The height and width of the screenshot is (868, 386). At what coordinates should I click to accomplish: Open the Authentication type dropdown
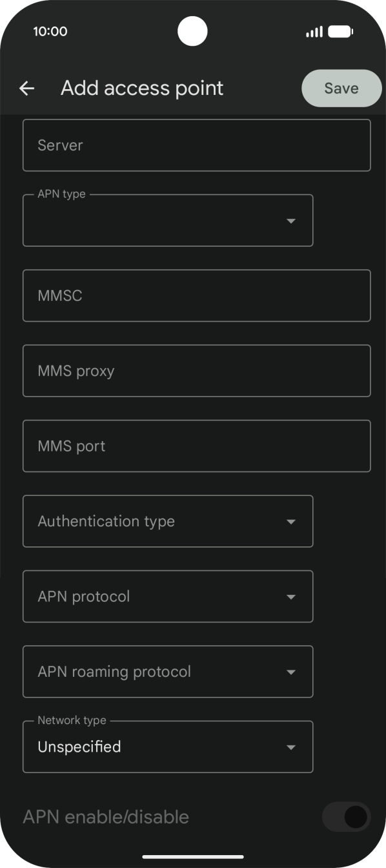168,521
